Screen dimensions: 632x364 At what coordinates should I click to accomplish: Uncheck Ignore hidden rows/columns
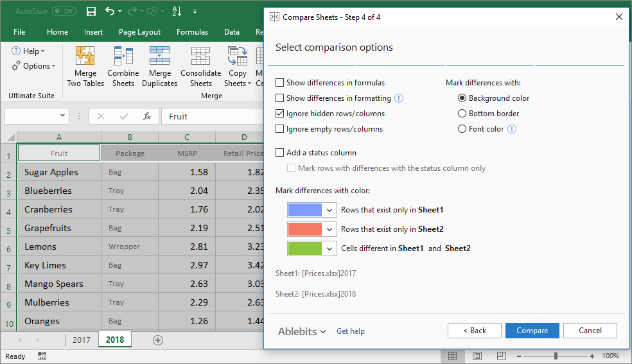pyautogui.click(x=280, y=114)
